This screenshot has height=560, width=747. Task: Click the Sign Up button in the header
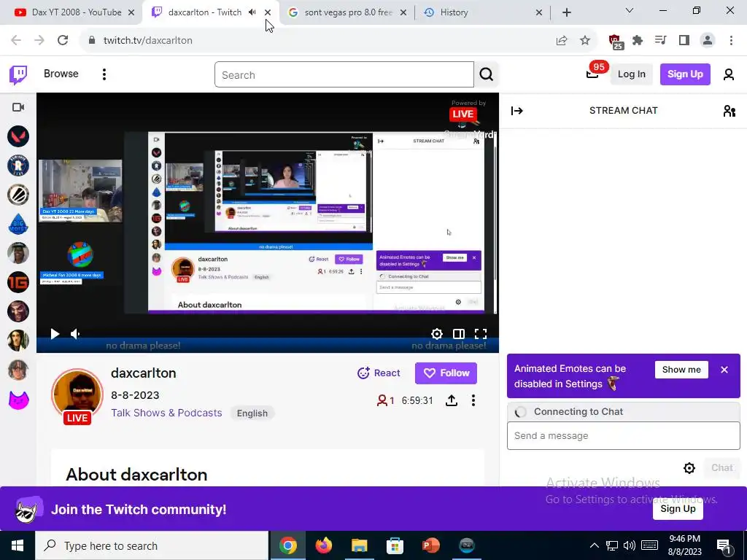tap(684, 74)
